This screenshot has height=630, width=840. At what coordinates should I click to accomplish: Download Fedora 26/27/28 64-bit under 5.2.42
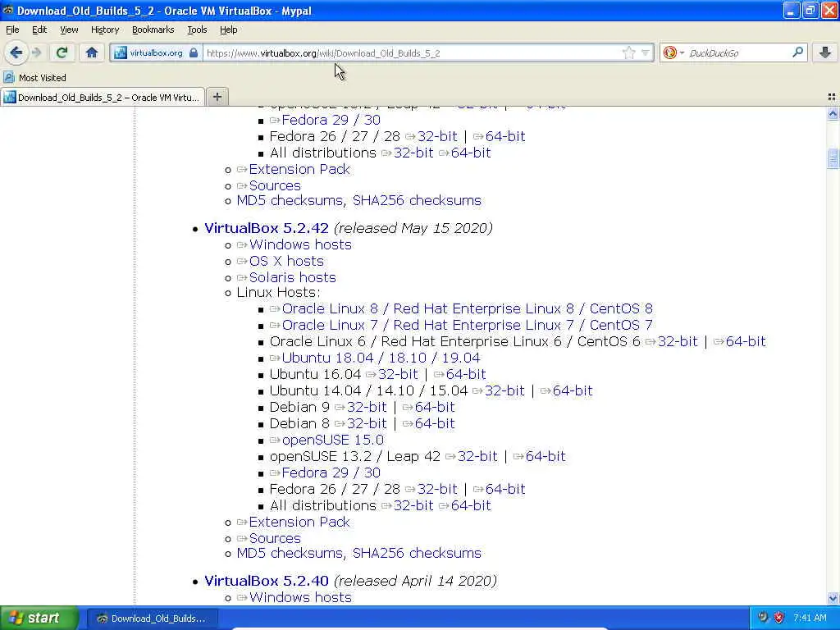505,489
